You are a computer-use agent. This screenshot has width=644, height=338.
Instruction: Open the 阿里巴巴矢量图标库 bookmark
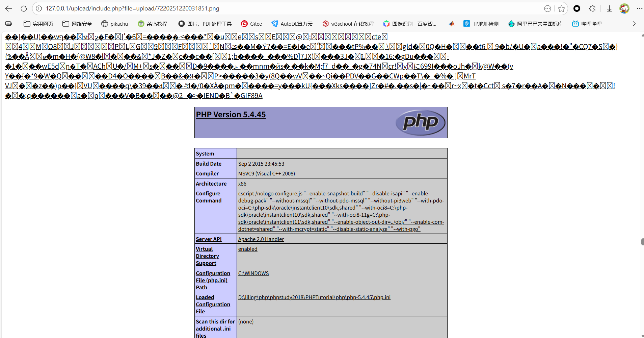(x=535, y=24)
